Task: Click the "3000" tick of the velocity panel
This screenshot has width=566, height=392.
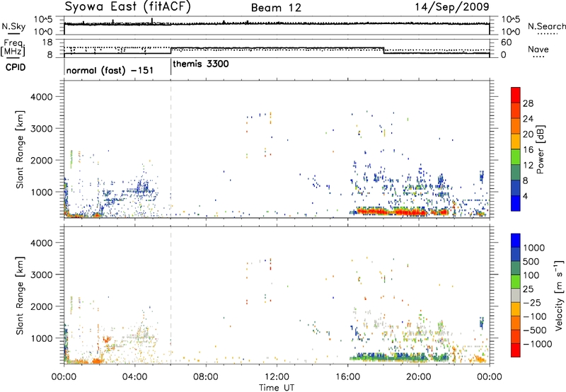Action: tap(41, 275)
